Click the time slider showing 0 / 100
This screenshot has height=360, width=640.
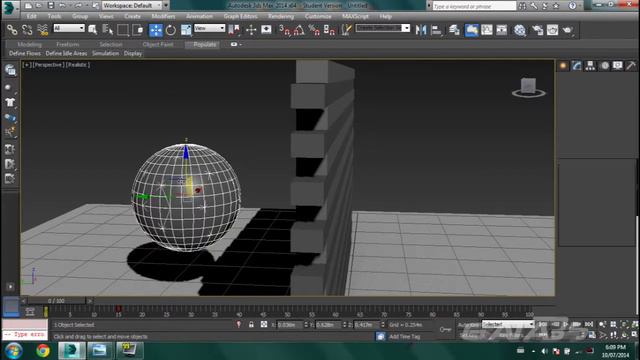(x=56, y=301)
